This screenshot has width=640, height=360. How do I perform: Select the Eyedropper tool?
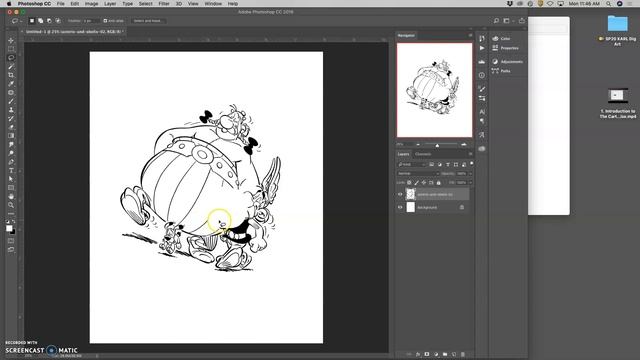(x=11, y=84)
